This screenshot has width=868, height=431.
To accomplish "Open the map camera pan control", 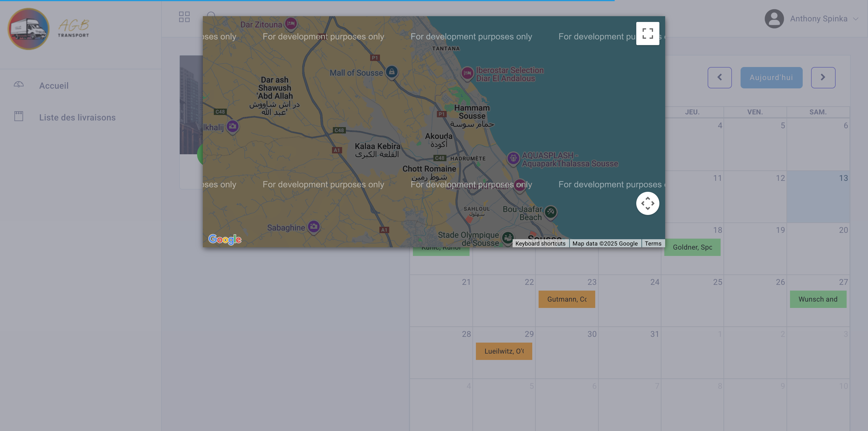I will tap(647, 203).
